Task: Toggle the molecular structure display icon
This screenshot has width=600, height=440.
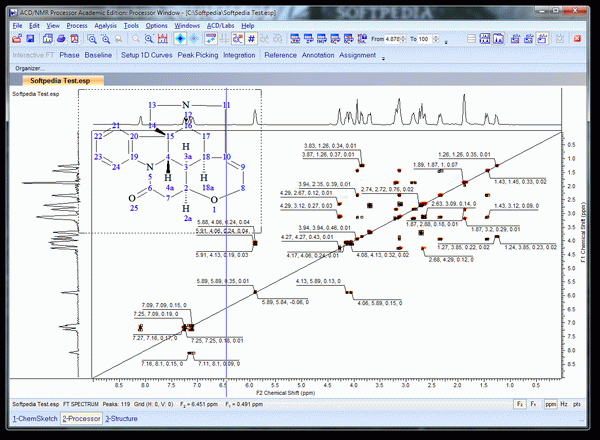Action: [238, 39]
